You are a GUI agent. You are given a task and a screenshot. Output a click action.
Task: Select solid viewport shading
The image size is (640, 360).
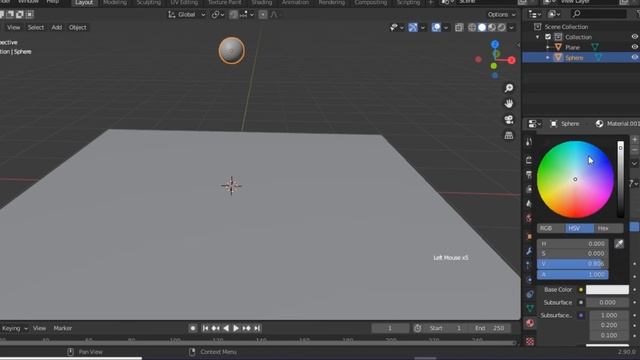pyautogui.click(x=482, y=27)
